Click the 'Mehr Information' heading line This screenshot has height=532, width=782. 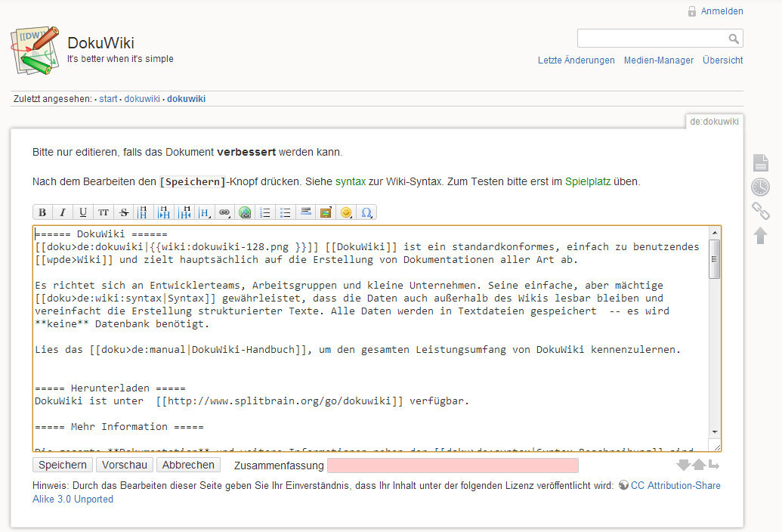[x=119, y=427]
